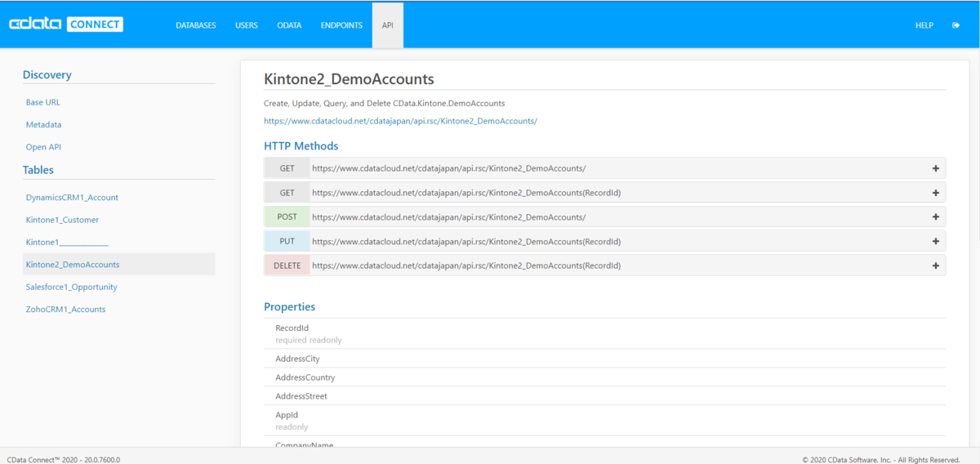This screenshot has width=980, height=464.
Task: Click the AddressCountry property
Action: 305,378
